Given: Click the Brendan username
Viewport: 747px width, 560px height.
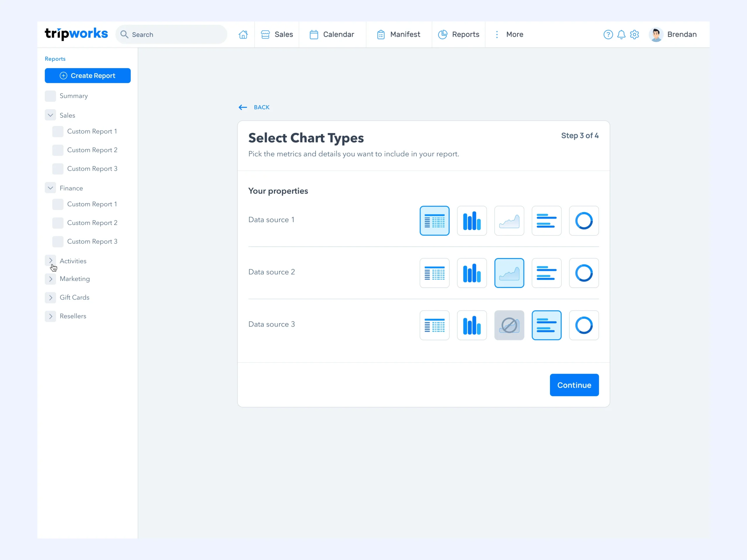Looking at the screenshot, I should coord(682,34).
